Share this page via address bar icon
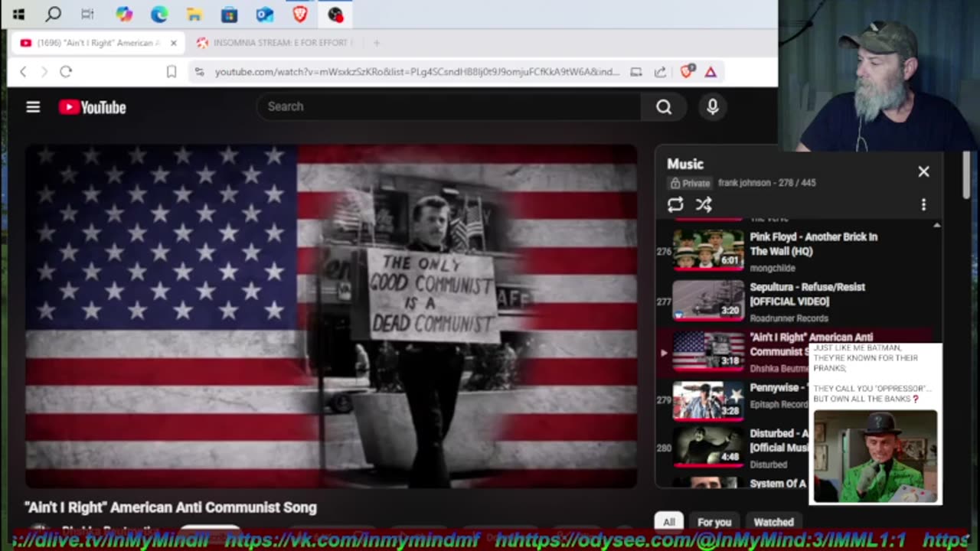 [660, 72]
